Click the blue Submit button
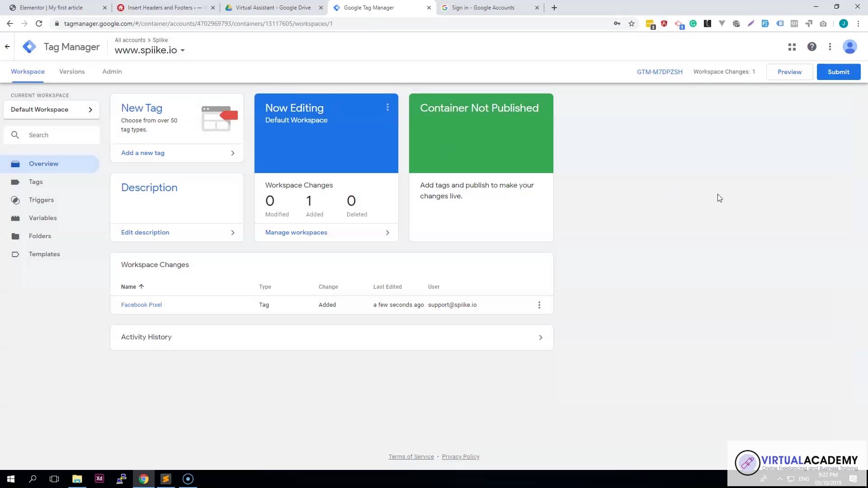The width and height of the screenshot is (868, 488). (x=839, y=72)
